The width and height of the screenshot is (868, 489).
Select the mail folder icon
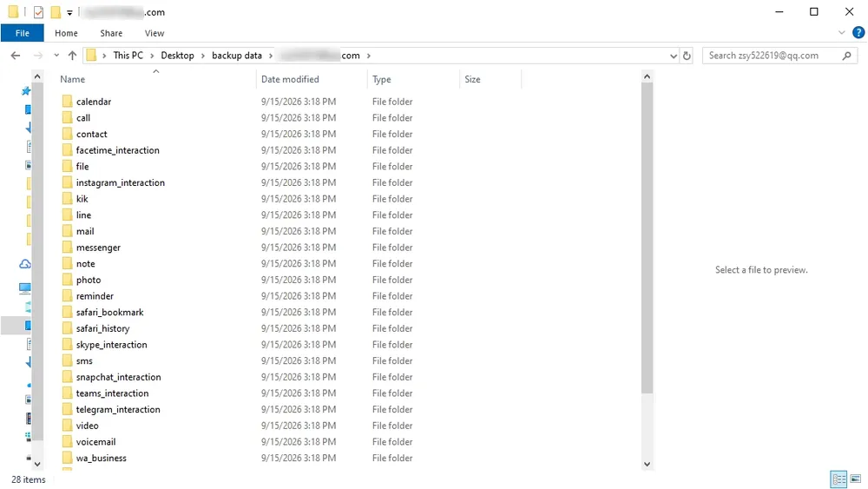pyautogui.click(x=67, y=231)
